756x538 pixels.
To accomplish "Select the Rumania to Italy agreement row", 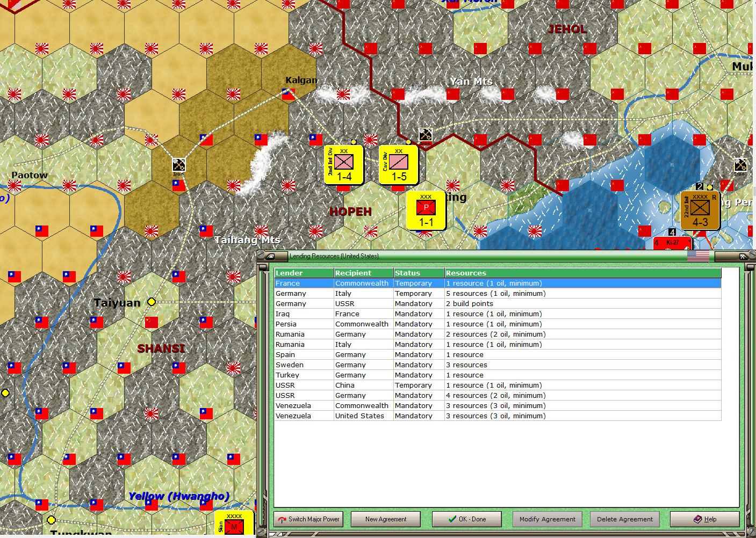I will pos(498,344).
